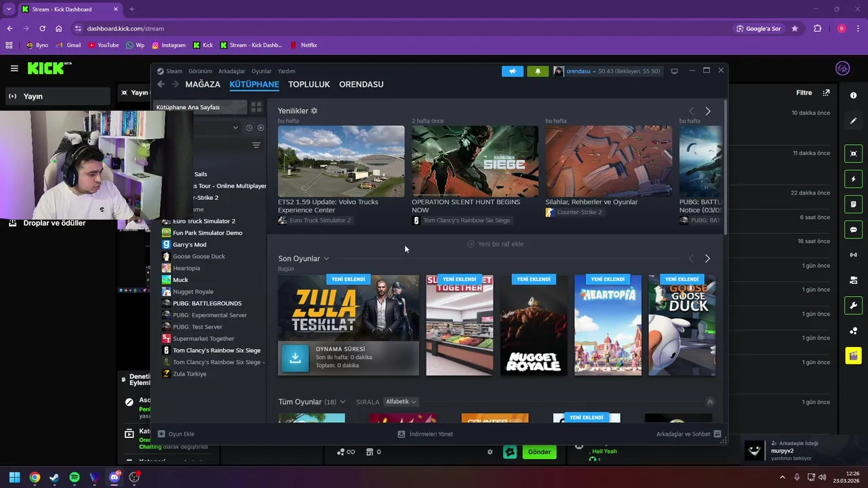Click Kick chat settings gear icon

(490, 452)
